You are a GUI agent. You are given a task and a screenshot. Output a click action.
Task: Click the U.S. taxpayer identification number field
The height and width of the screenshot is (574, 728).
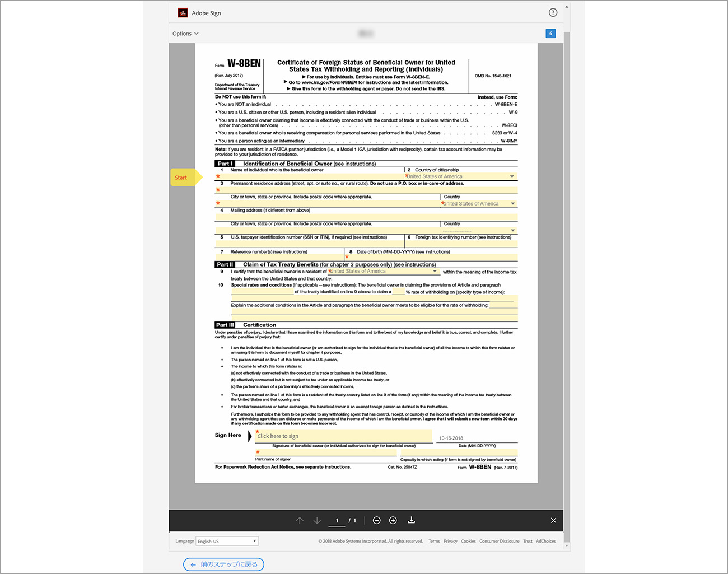tap(310, 244)
